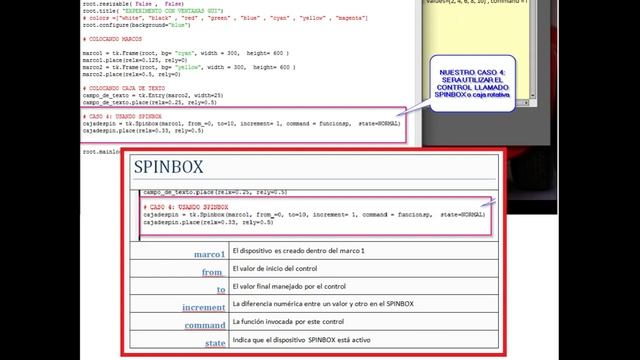Image resolution: width=640 pixels, height=360 pixels.
Task: Select the 'marco1' cell in the table
Action: (x=180, y=251)
